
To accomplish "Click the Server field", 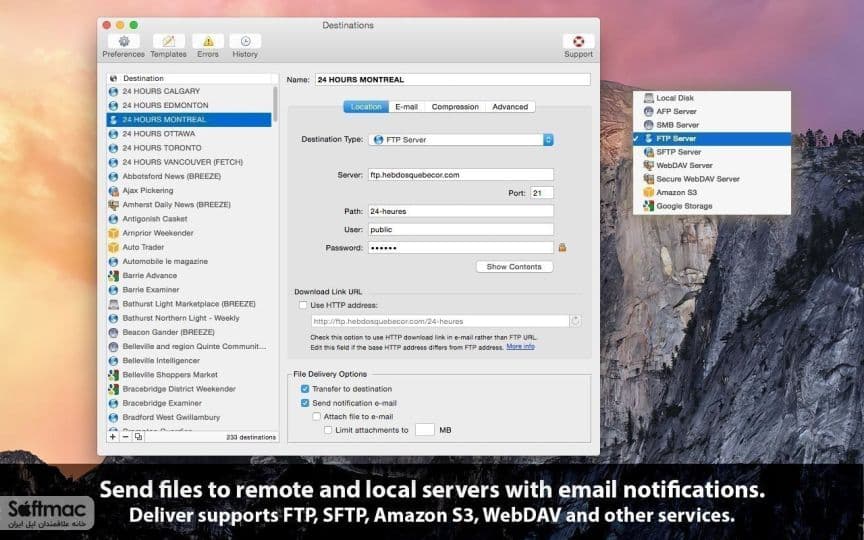I will (x=461, y=175).
